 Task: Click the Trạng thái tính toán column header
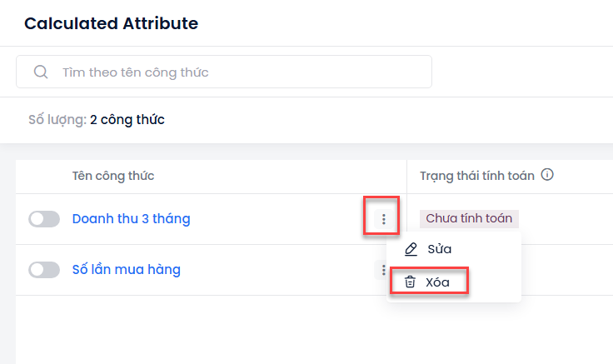point(477,176)
